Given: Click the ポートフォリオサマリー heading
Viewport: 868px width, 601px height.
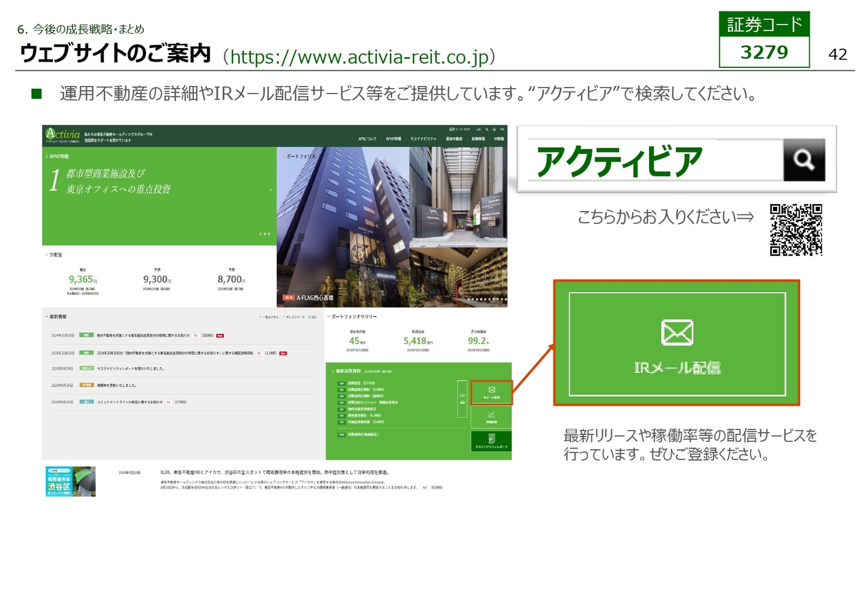Looking at the screenshot, I should 353,317.
